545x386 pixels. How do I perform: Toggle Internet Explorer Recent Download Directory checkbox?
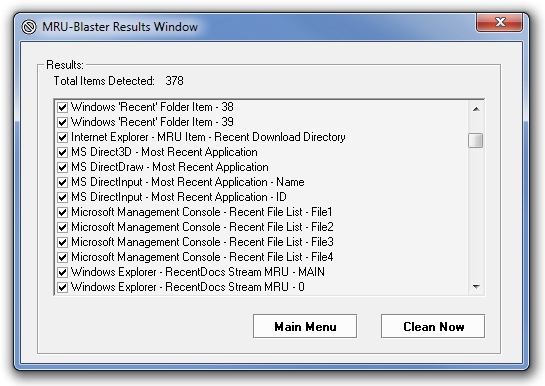coord(62,137)
